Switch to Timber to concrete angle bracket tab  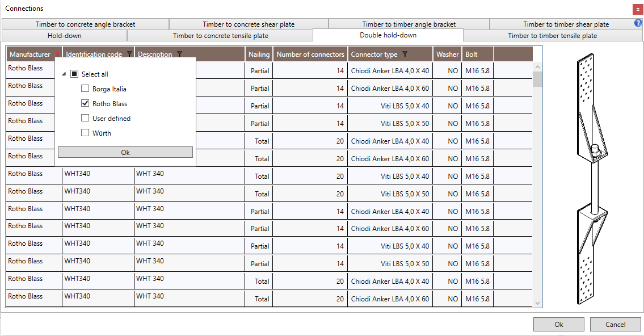pyautogui.click(x=85, y=24)
